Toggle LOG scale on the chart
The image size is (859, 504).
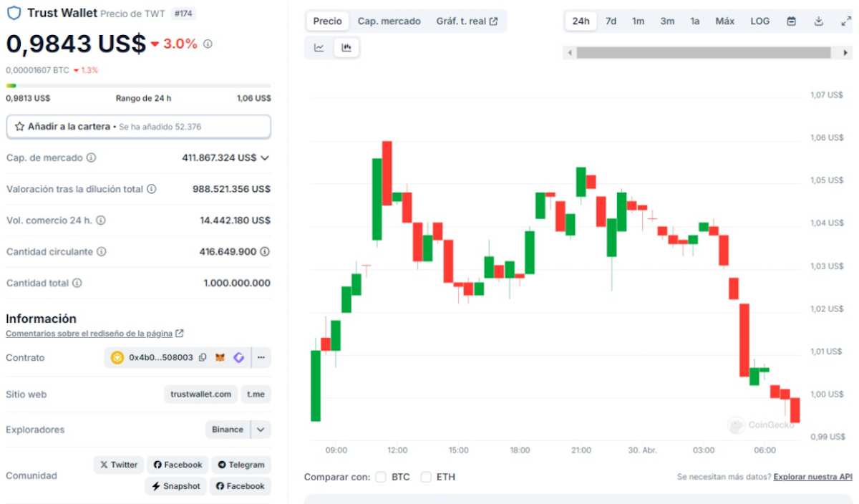(x=759, y=21)
